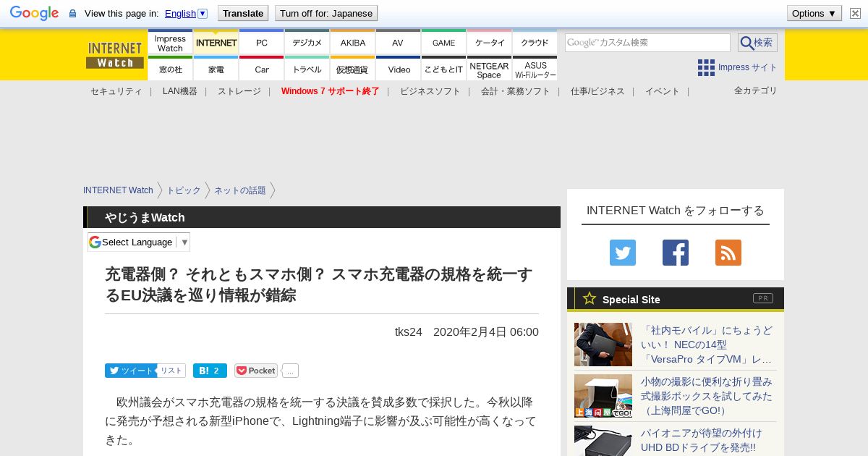The image size is (868, 456).
Task: Click the リスト button beside tweet
Action: pyautogui.click(x=171, y=371)
